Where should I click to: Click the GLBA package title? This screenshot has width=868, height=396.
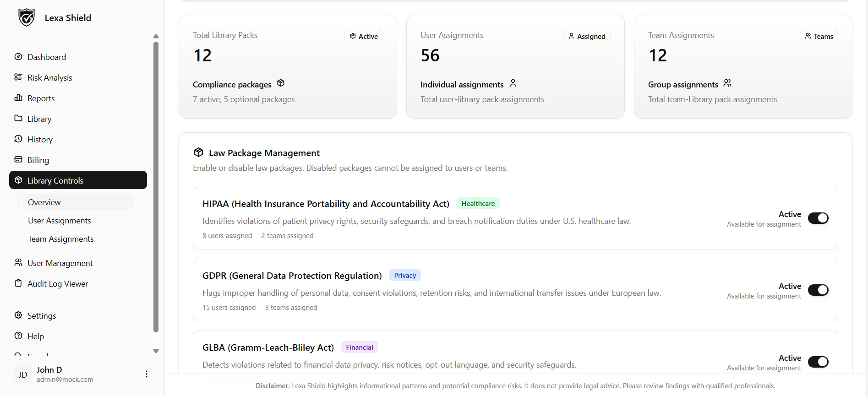click(268, 347)
